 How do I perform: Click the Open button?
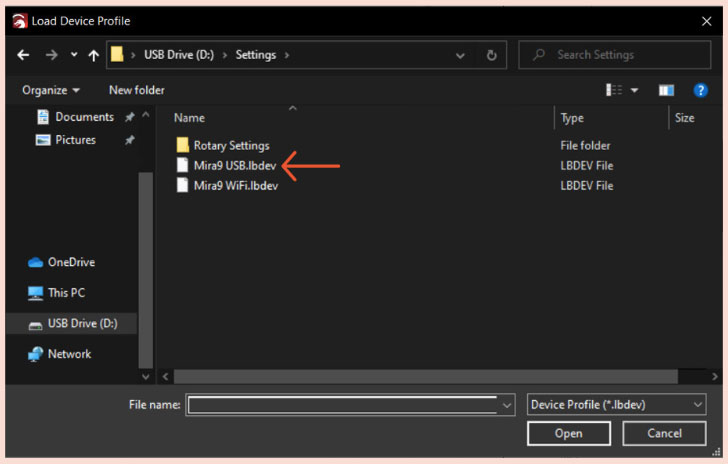click(569, 434)
